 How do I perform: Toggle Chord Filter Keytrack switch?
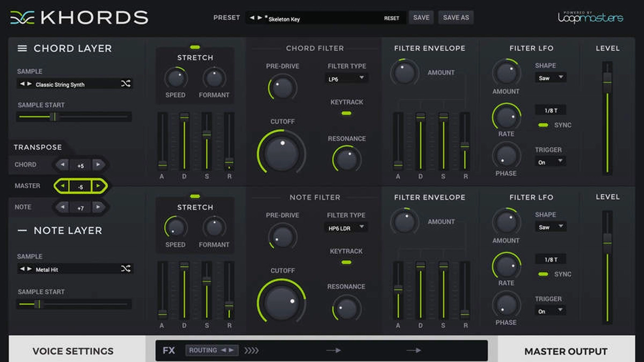346,113
